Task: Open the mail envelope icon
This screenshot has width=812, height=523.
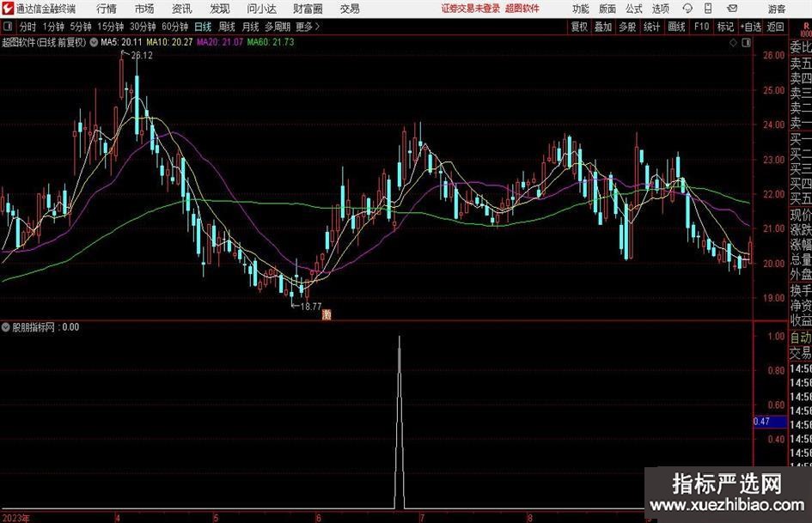Action: (x=732, y=9)
